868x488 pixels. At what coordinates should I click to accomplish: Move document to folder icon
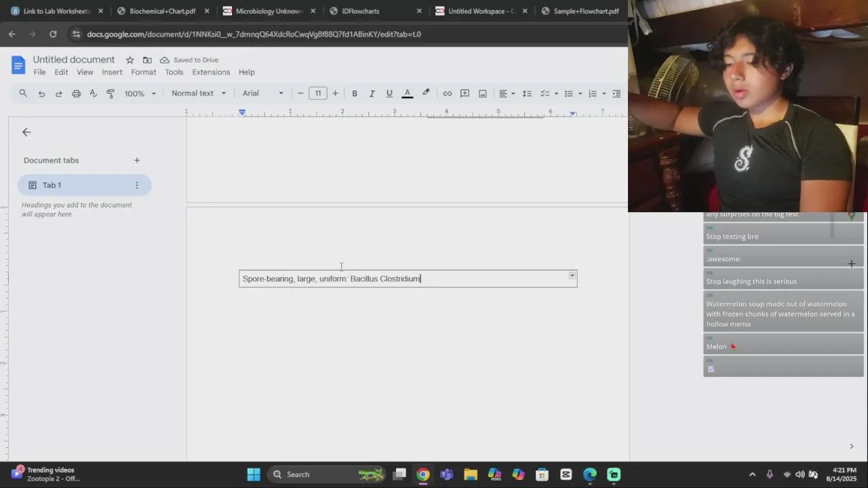tap(147, 60)
